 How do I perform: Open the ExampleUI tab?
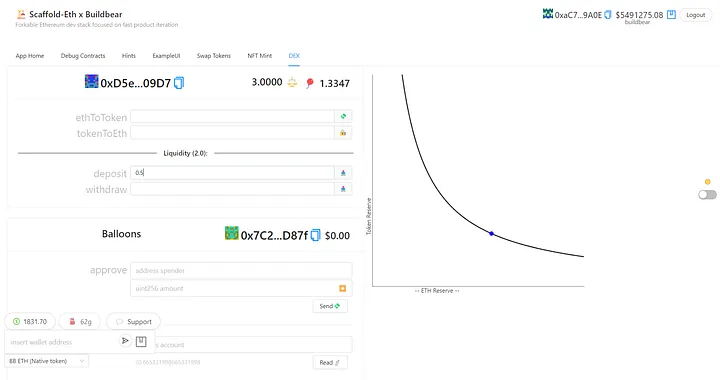pyautogui.click(x=166, y=56)
